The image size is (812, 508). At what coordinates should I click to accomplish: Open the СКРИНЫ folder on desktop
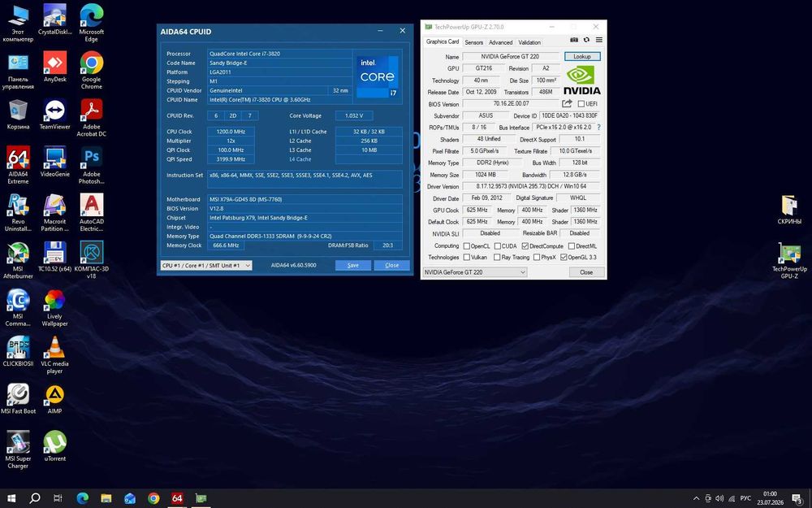tap(789, 209)
